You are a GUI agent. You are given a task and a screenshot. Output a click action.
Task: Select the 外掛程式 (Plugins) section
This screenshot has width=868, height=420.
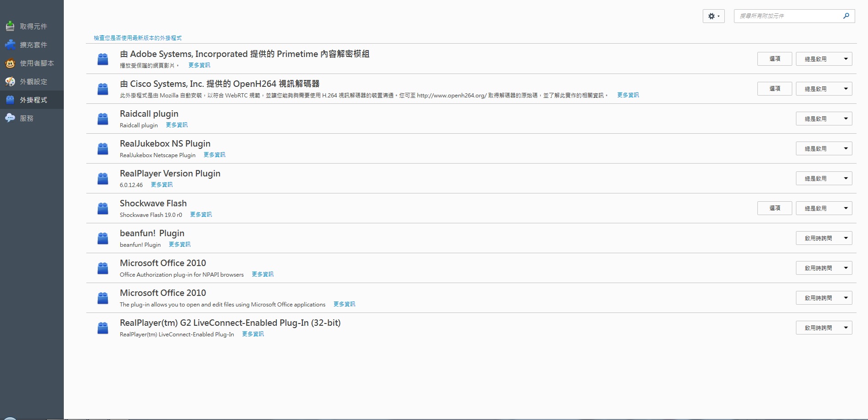[x=32, y=100]
